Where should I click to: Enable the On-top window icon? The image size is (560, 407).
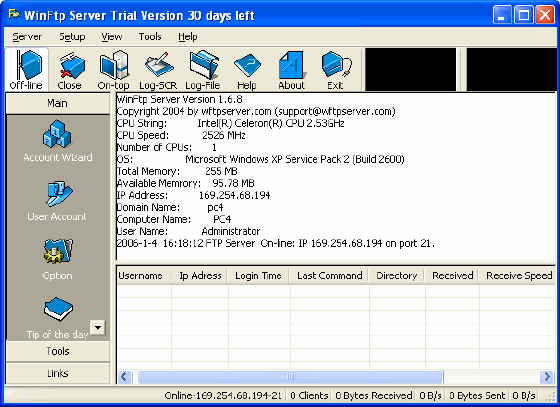pyautogui.click(x=114, y=70)
